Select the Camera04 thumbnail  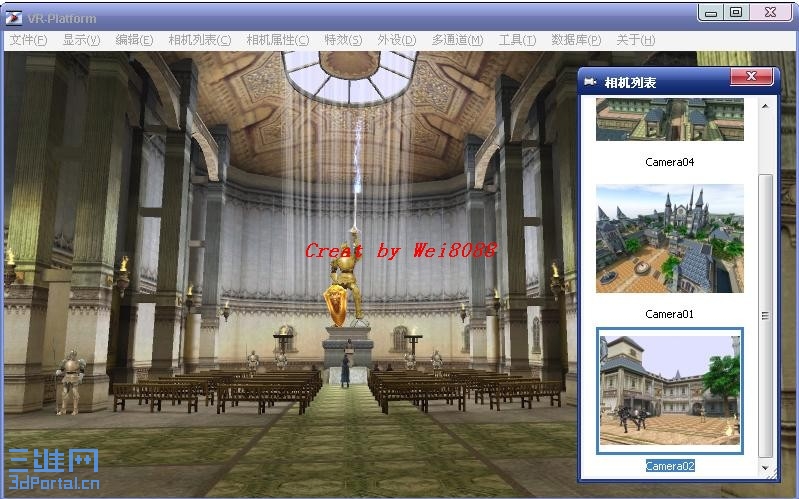pos(670,119)
